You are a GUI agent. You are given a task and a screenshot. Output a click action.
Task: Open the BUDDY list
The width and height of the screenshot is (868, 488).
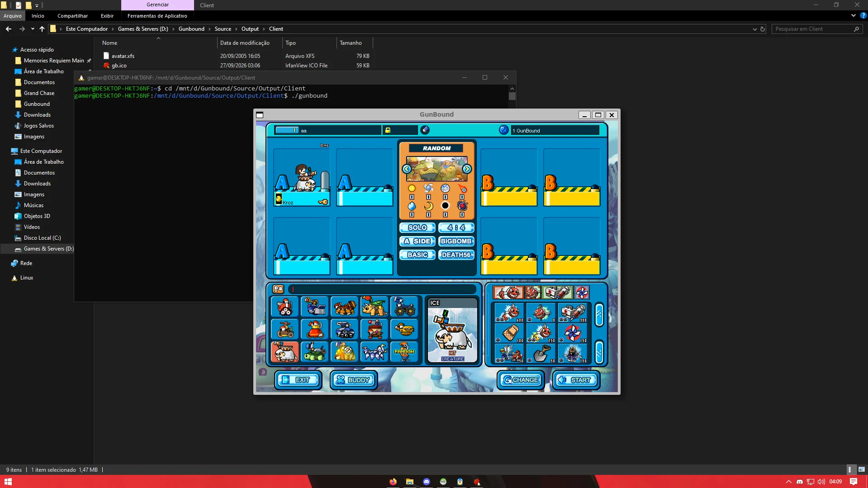[x=354, y=380]
